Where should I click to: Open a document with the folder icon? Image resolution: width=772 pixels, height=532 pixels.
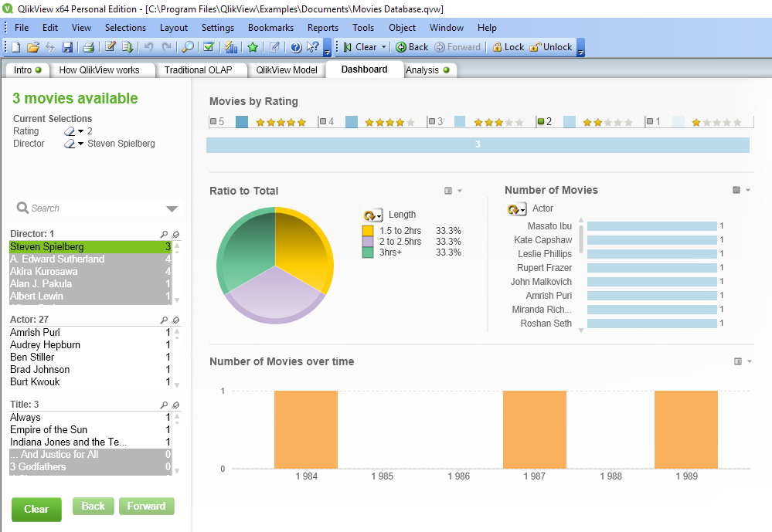33,47
